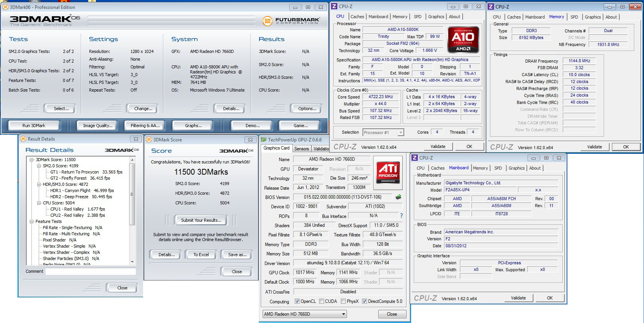Click the Gigabyte Technology Co., Ltd. manufacturer field

click(501, 183)
